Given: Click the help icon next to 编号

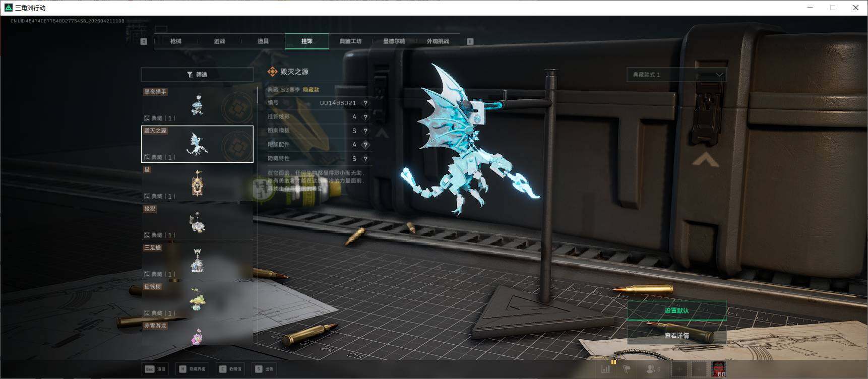Looking at the screenshot, I should pos(365,103).
